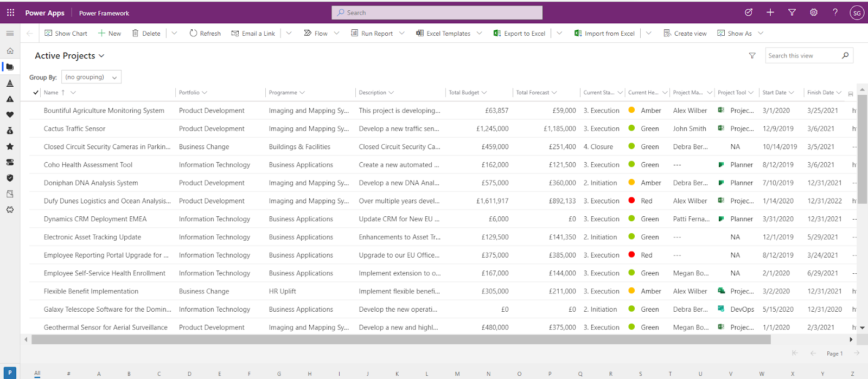Expand the Flow dropdown chevron
Screen dimensions: 868x379
337,33
